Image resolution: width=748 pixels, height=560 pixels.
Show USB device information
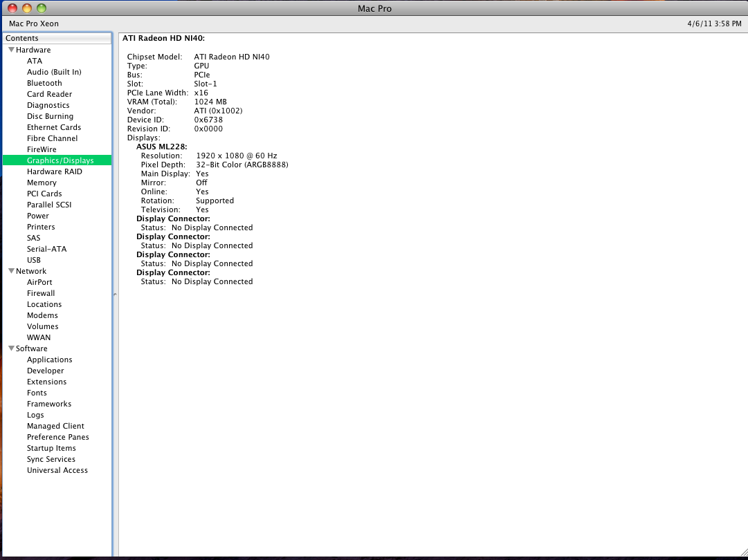tap(34, 260)
